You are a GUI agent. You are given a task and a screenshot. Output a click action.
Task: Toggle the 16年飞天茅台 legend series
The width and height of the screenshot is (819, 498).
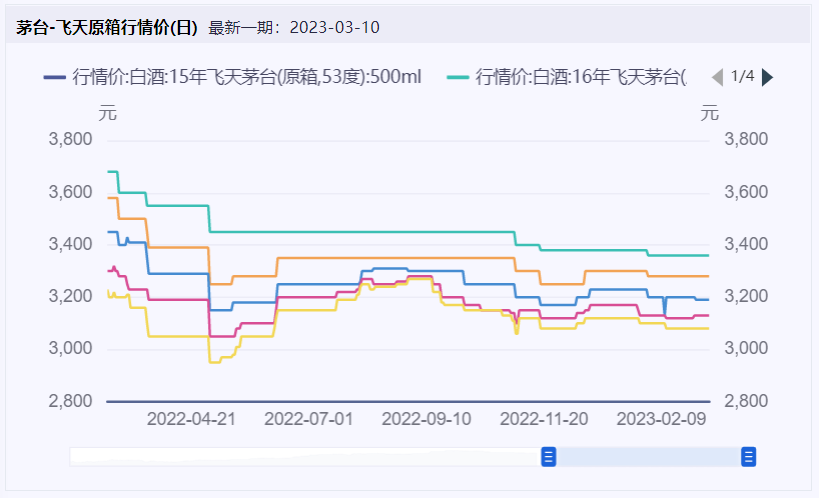[x=567, y=77]
